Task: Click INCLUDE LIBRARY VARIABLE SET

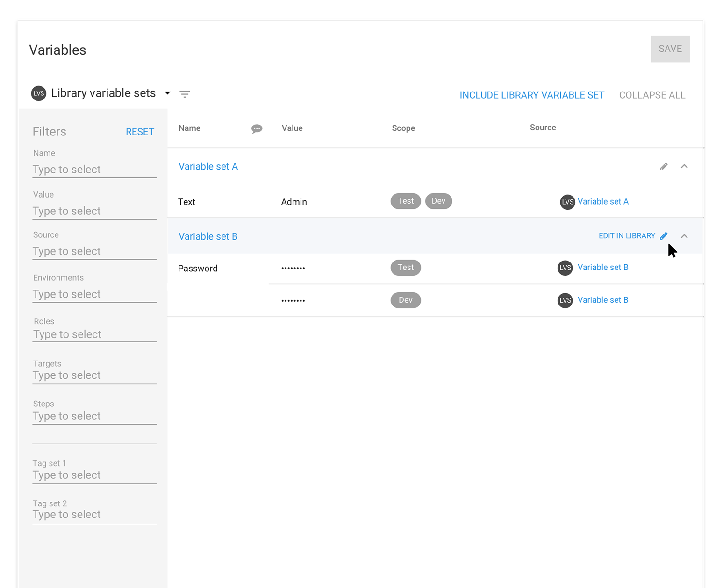Action: click(532, 95)
